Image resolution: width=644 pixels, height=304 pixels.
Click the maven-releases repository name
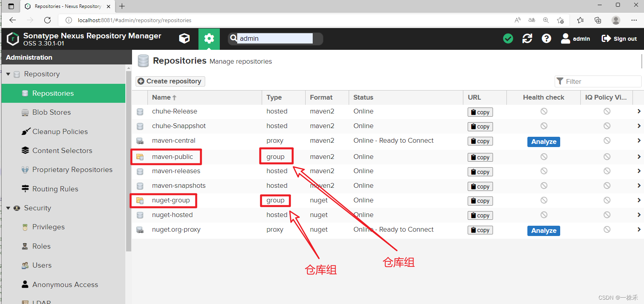(x=176, y=171)
